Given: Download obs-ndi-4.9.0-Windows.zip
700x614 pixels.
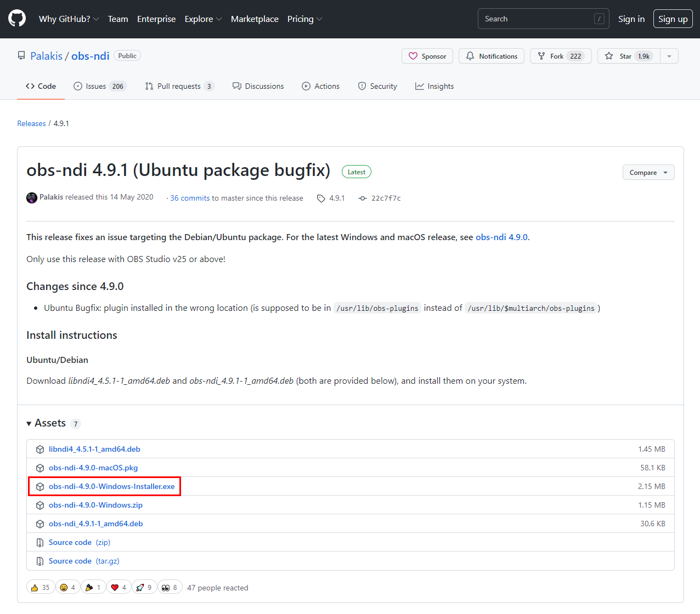Looking at the screenshot, I should tap(95, 505).
